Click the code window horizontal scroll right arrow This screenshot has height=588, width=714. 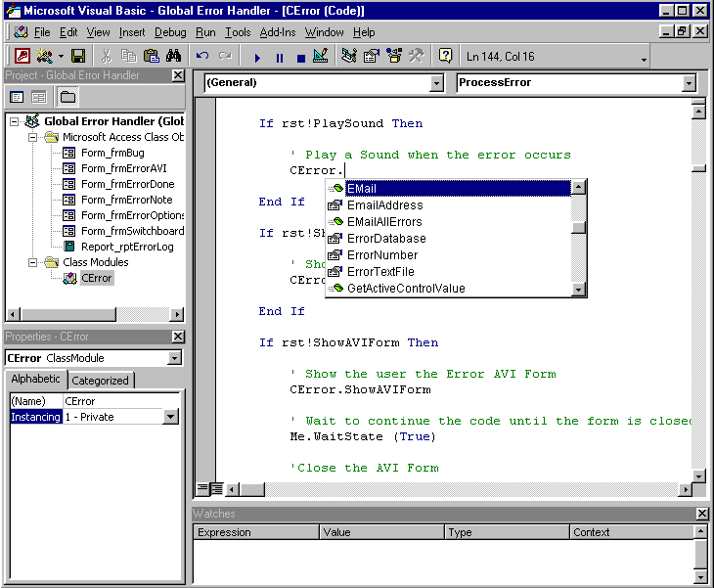click(685, 489)
